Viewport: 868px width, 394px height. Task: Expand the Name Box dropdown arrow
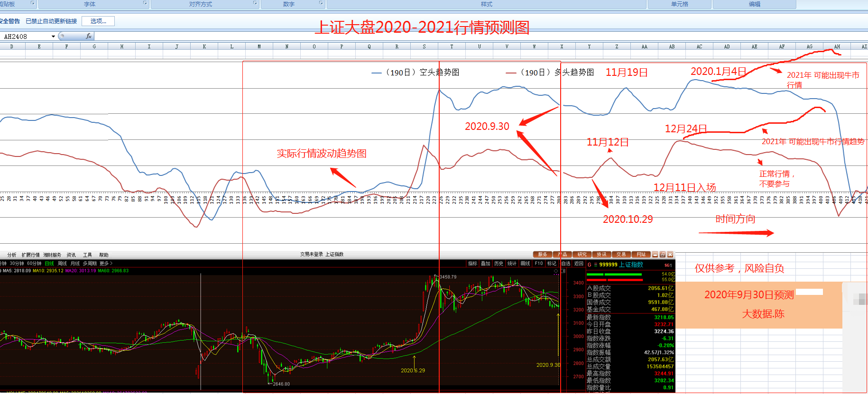(53, 37)
